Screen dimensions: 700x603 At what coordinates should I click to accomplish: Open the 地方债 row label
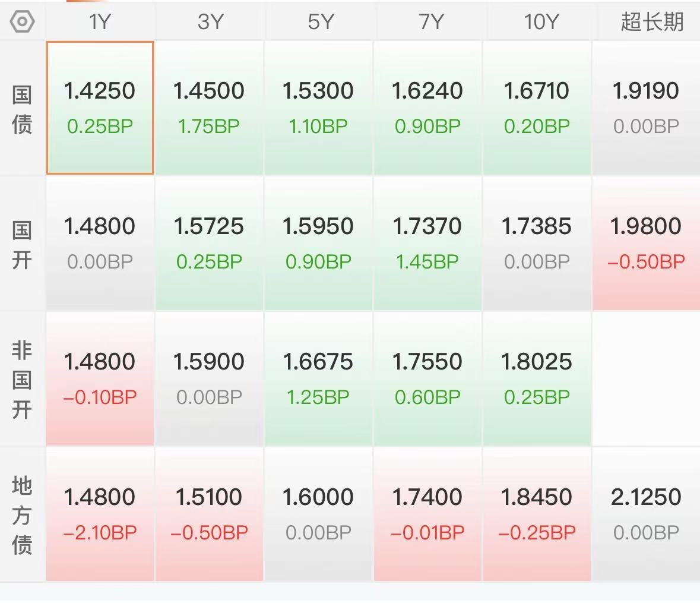(22, 515)
